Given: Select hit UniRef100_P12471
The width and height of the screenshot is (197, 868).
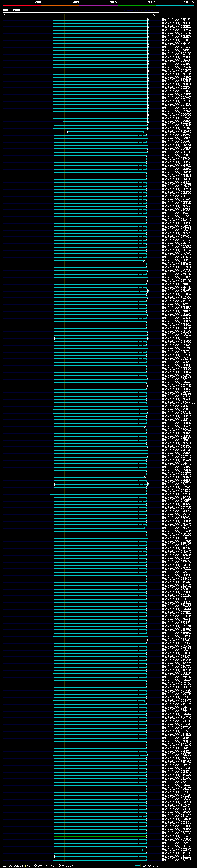Looking at the screenshot, I should coord(176,836).
